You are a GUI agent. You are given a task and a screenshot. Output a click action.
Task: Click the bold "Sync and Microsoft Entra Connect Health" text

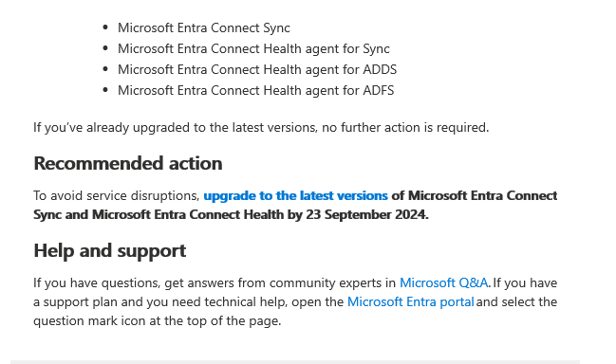point(159,214)
